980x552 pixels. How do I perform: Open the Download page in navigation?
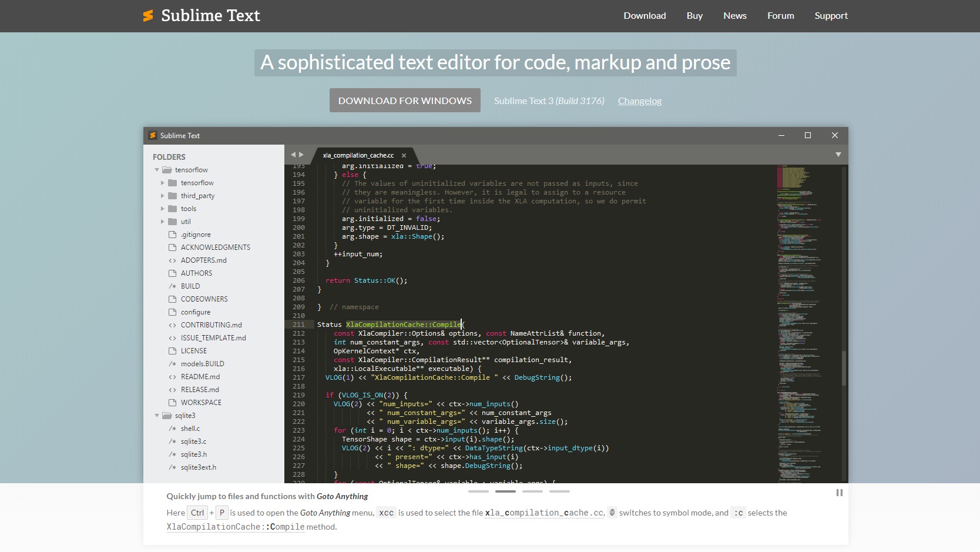click(x=645, y=16)
